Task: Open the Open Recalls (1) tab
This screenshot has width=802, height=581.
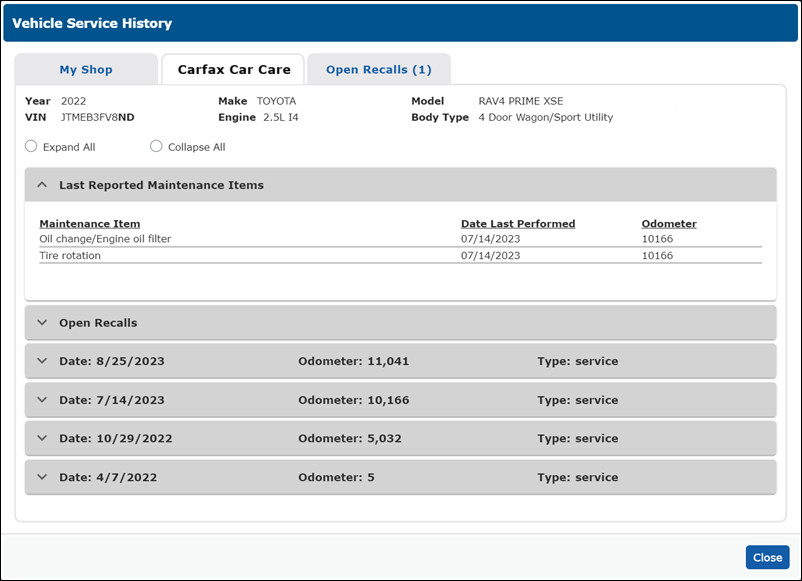Action: (x=378, y=70)
